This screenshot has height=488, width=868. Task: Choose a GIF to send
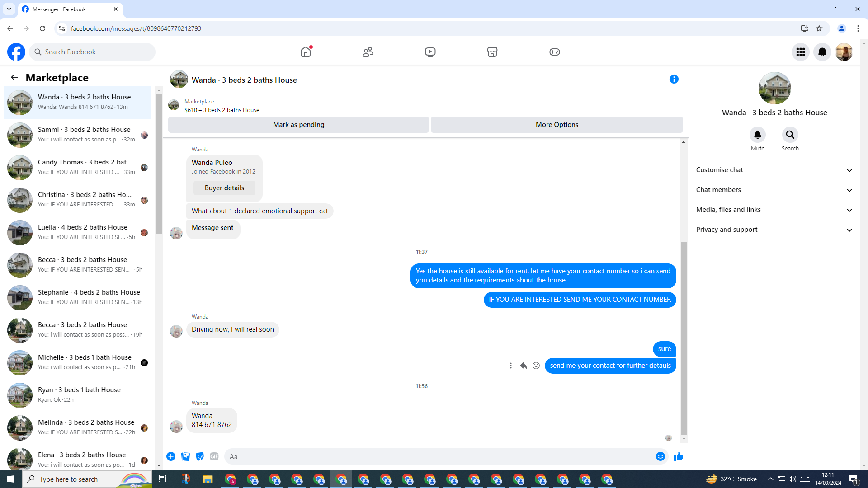(x=214, y=456)
